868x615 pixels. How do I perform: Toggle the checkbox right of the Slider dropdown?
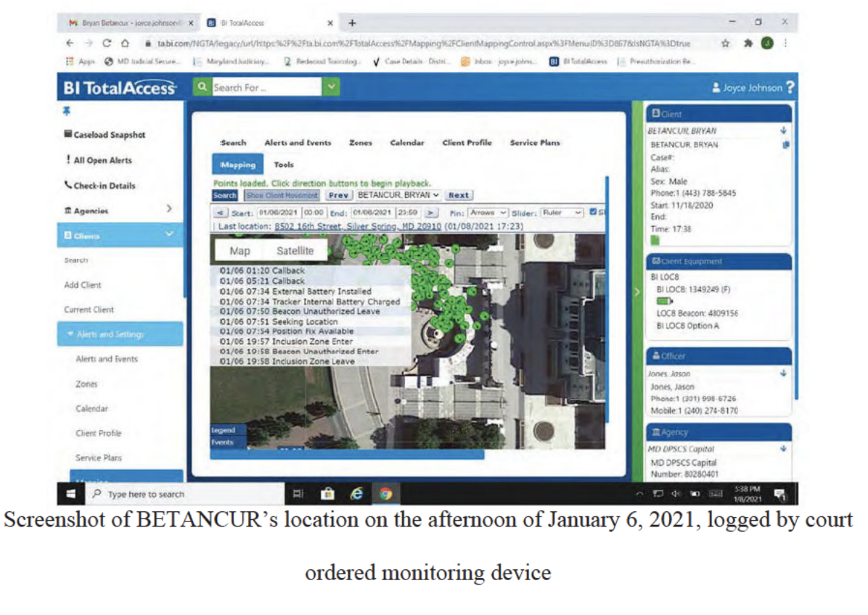coord(594,212)
